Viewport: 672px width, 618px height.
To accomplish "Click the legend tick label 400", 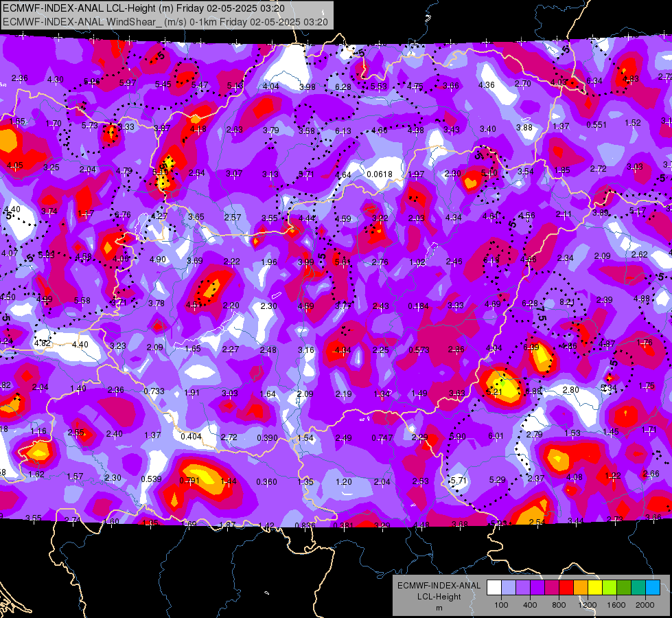I will coord(530,605).
